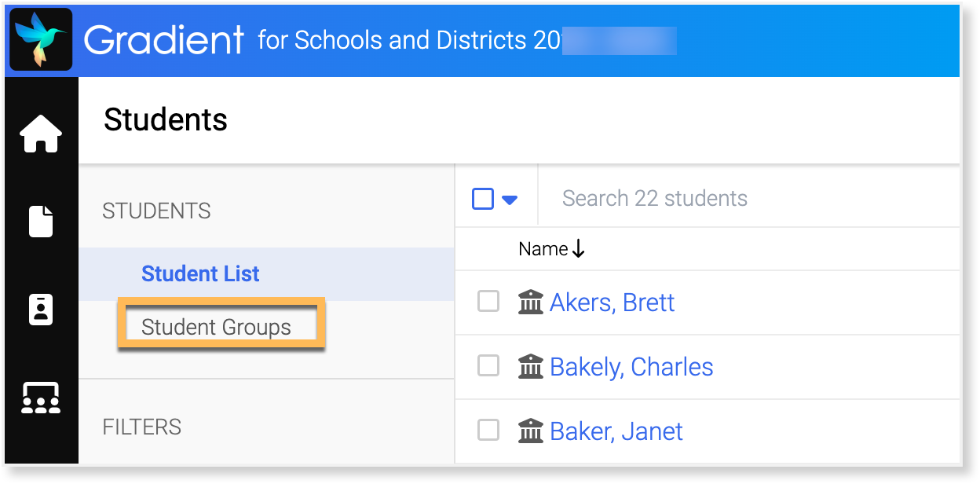Tick the checkbox for Baker, Janet
The width and height of the screenshot is (980, 484).
tap(488, 430)
